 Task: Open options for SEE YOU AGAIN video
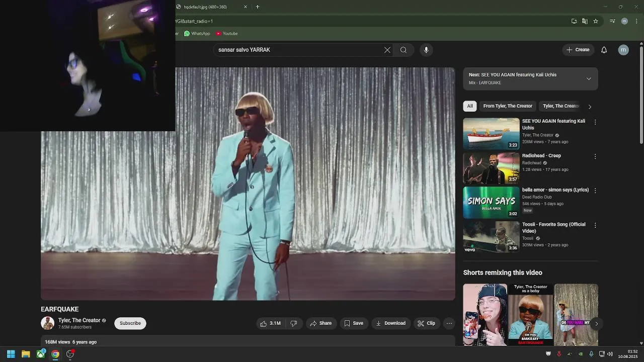click(595, 122)
